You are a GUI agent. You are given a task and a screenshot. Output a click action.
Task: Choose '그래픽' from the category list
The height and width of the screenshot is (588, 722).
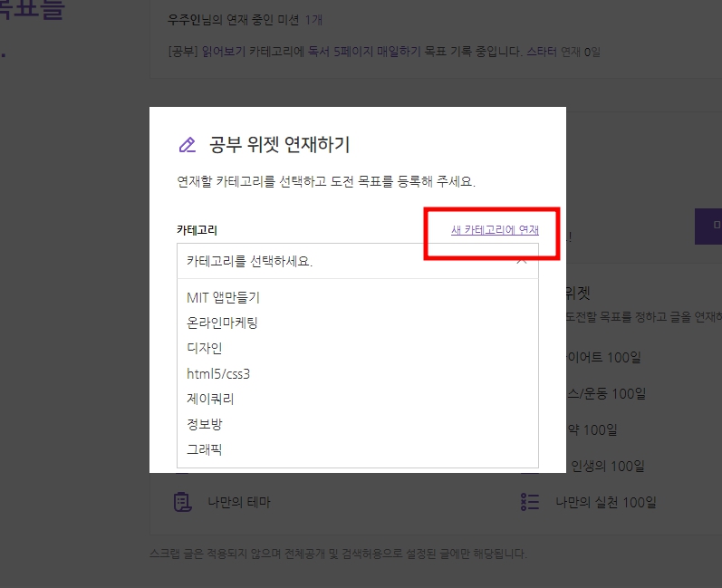click(205, 449)
